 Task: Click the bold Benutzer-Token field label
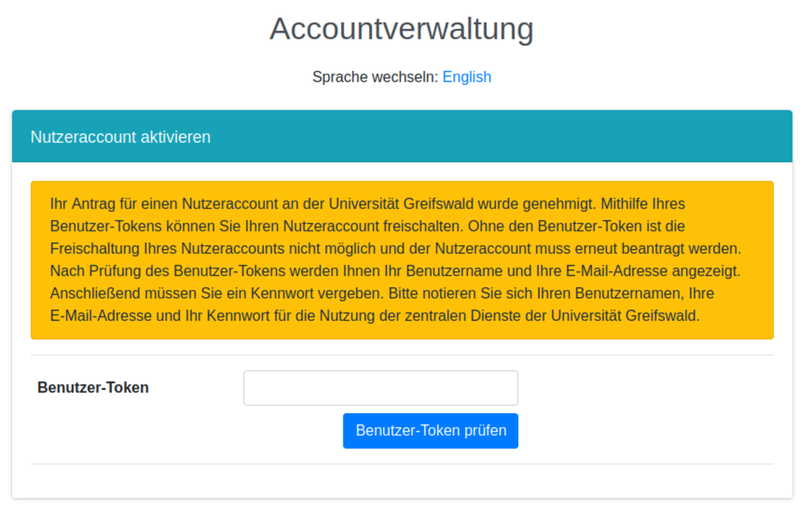pyautogui.click(x=93, y=388)
